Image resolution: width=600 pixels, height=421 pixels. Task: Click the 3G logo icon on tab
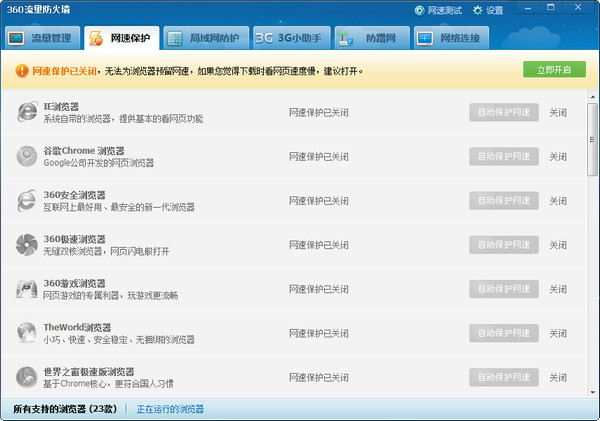pyautogui.click(x=264, y=38)
